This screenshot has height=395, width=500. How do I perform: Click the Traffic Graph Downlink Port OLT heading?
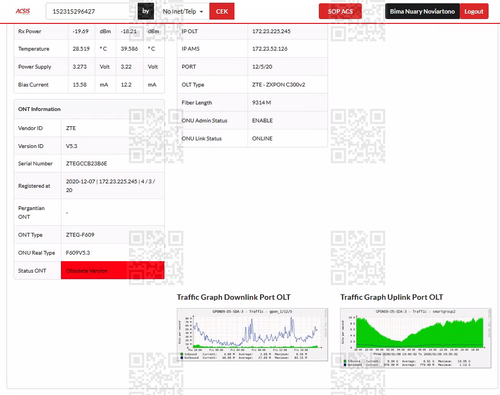tap(234, 297)
